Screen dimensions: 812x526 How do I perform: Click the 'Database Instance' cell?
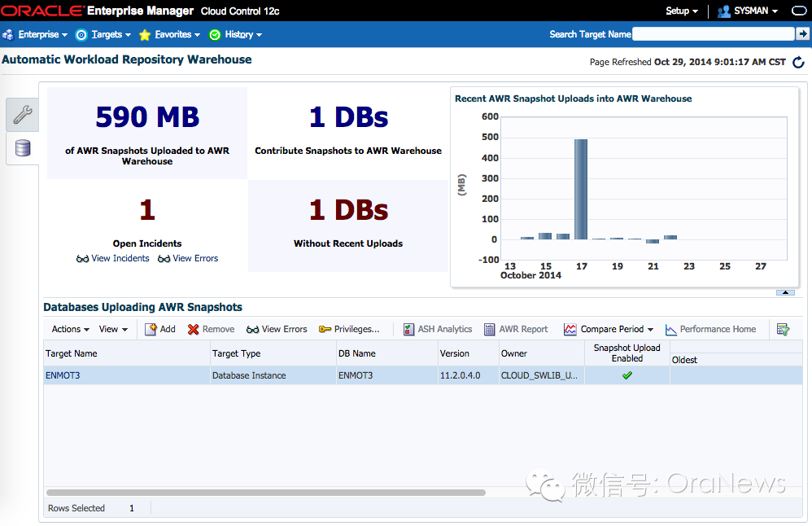[273, 375]
